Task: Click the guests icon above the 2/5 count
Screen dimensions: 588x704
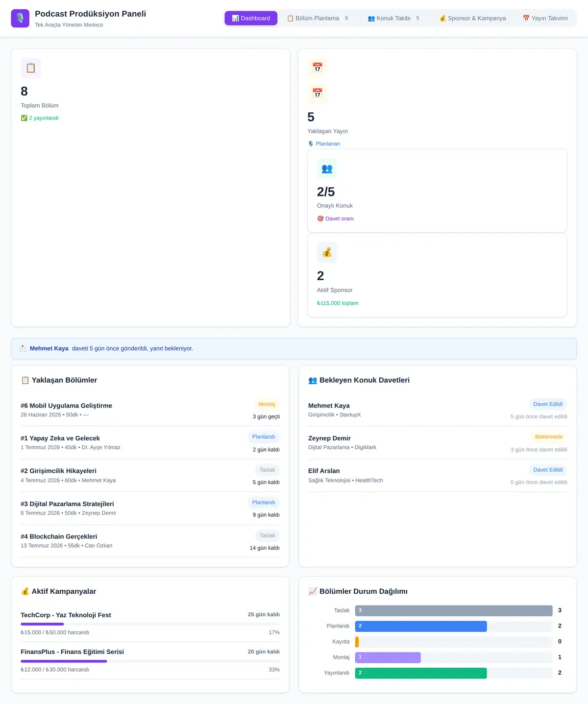Action: (x=327, y=169)
